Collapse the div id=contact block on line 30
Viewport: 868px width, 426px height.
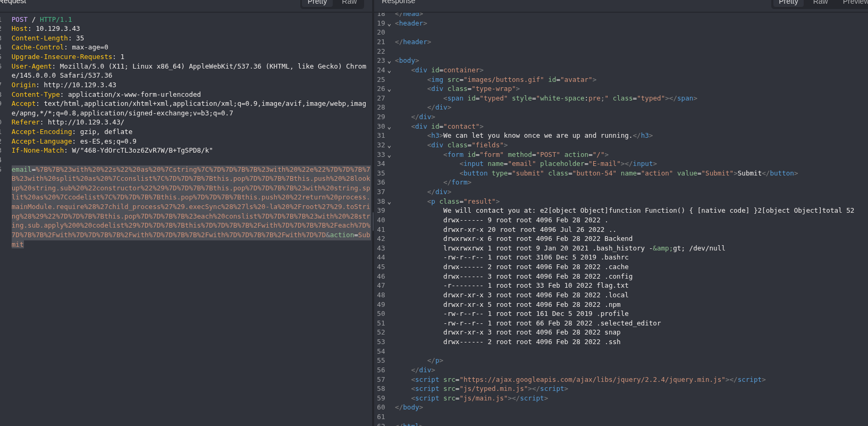pos(389,128)
